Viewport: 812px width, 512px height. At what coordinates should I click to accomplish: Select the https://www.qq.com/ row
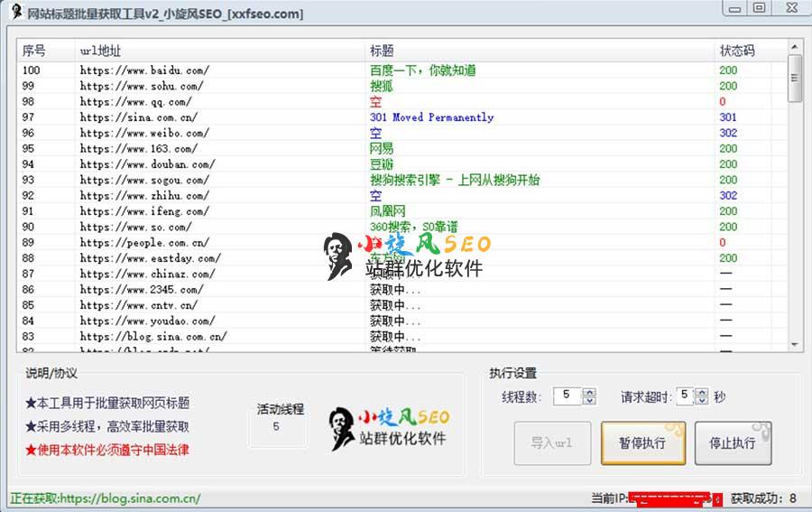pyautogui.click(x=401, y=101)
